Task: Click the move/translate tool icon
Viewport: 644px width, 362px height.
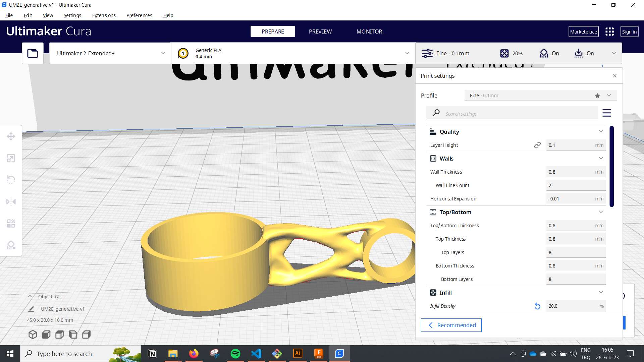Action: click(x=11, y=136)
